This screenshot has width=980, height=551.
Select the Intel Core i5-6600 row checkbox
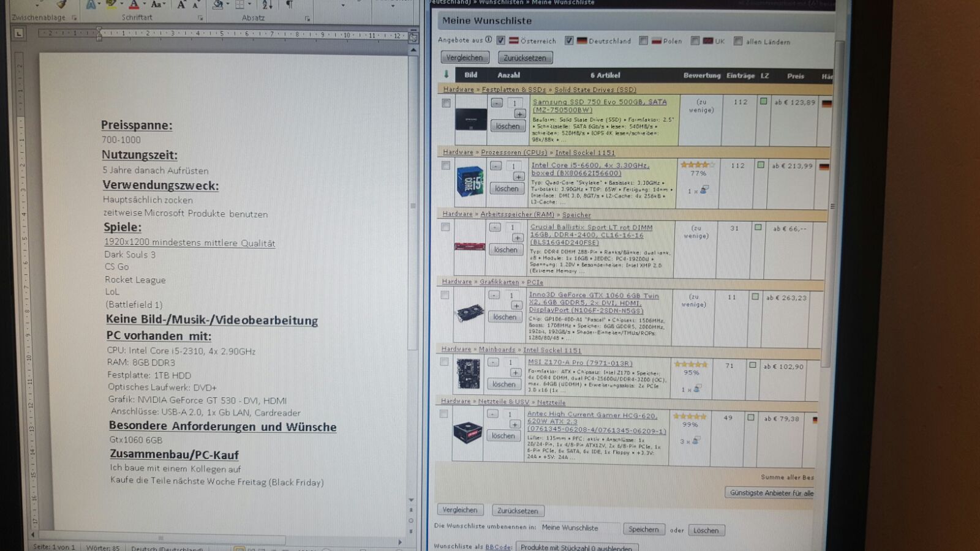pyautogui.click(x=445, y=166)
